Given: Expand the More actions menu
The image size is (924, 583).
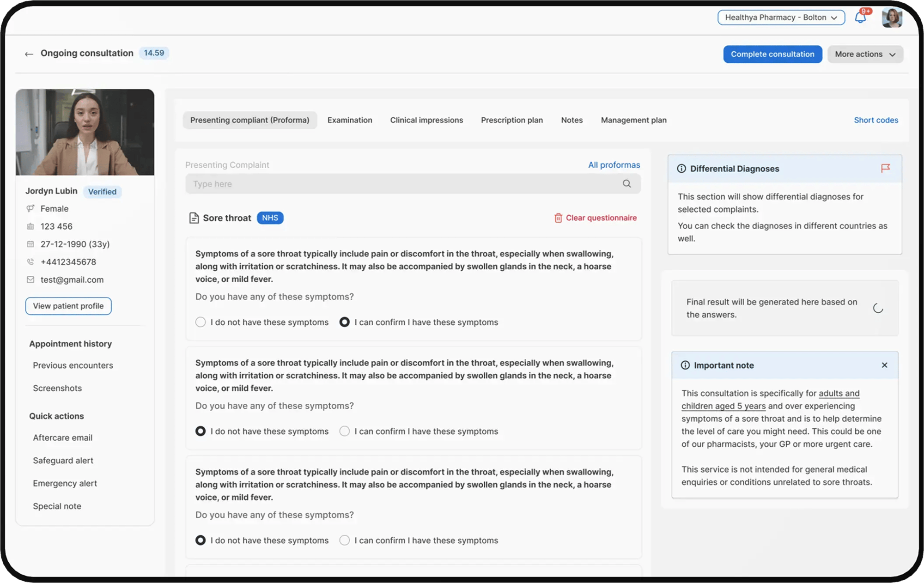Looking at the screenshot, I should pos(865,54).
